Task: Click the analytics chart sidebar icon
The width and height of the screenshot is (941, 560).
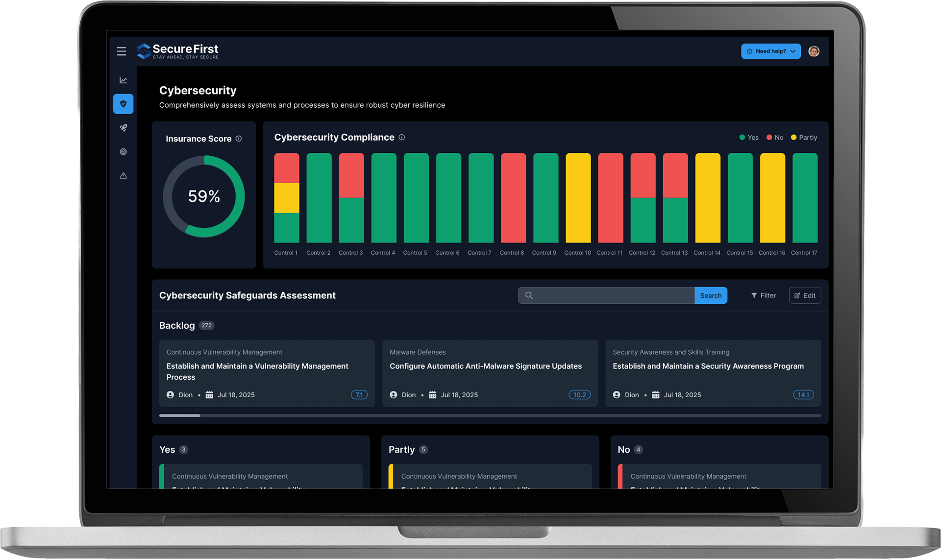Action: click(124, 80)
